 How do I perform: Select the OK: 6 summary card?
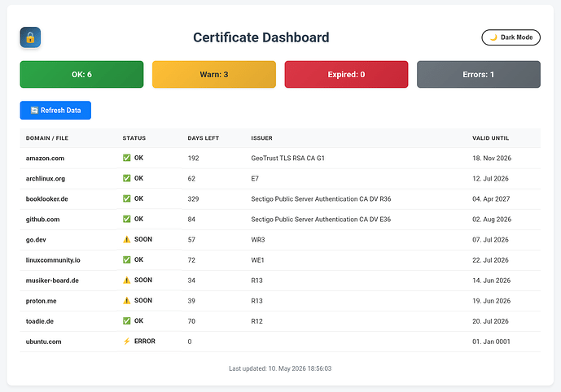tap(81, 74)
